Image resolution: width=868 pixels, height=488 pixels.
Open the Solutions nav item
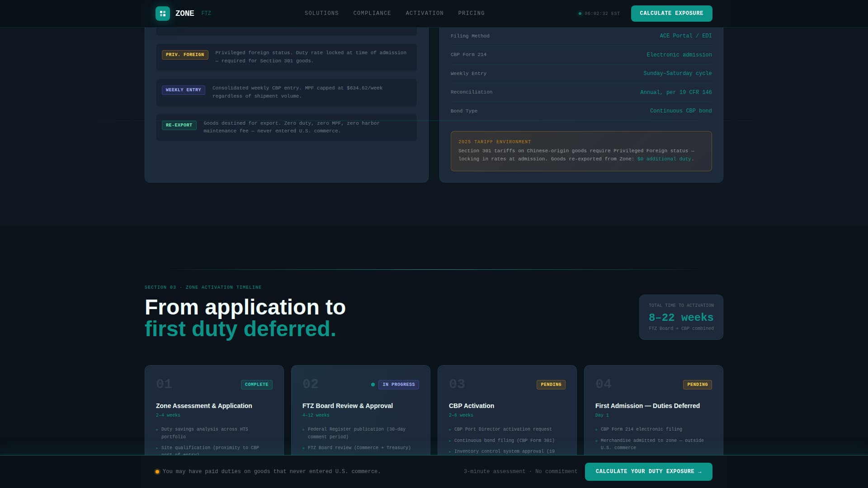[x=321, y=14]
